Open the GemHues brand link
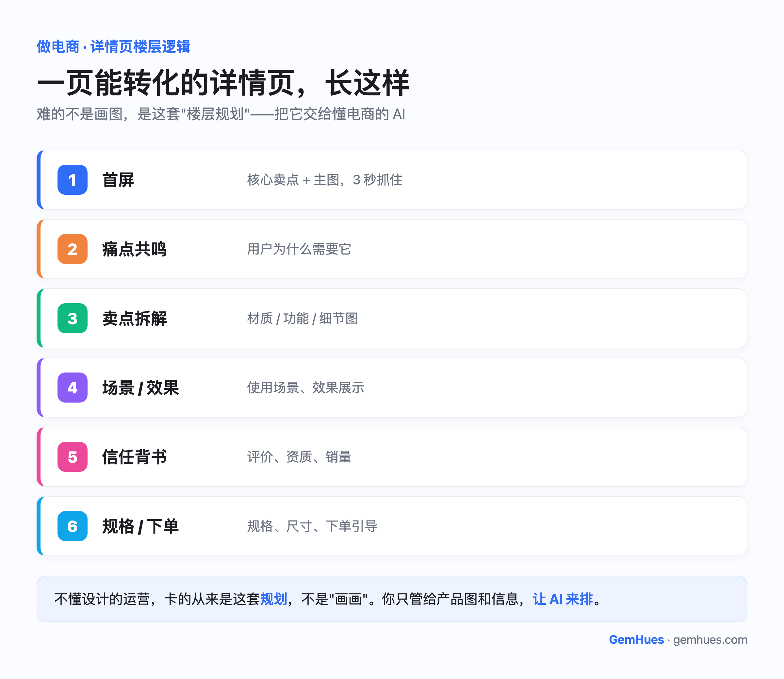784x679 pixels. point(636,640)
